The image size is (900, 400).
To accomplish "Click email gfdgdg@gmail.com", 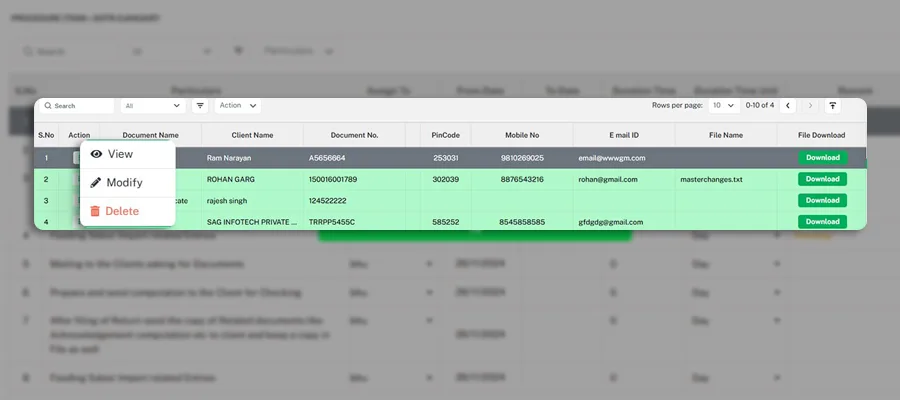I will coord(611,222).
